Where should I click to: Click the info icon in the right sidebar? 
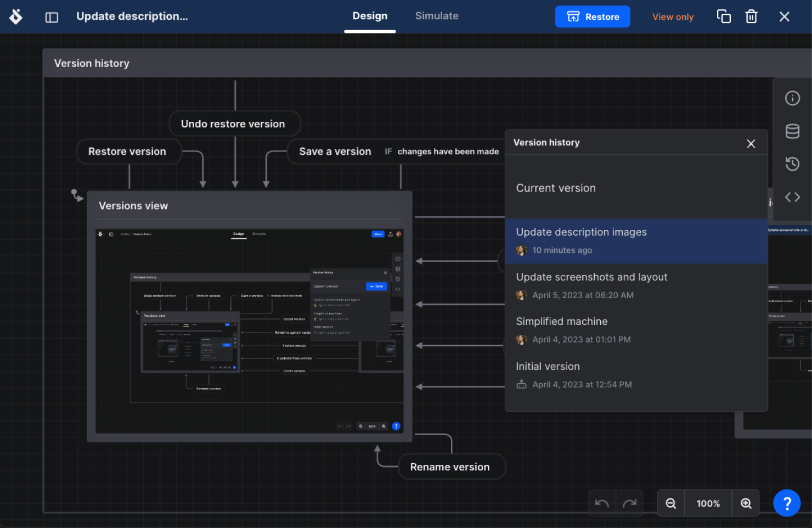[x=792, y=98]
